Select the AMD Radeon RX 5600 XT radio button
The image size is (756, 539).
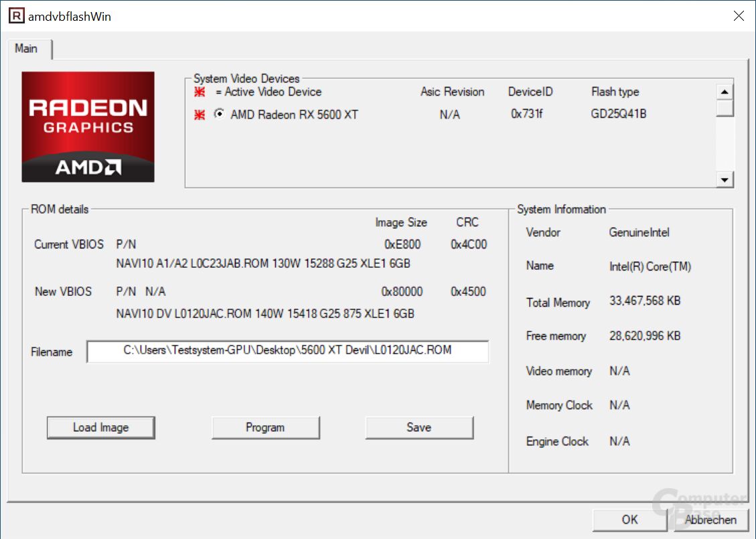tap(220, 114)
